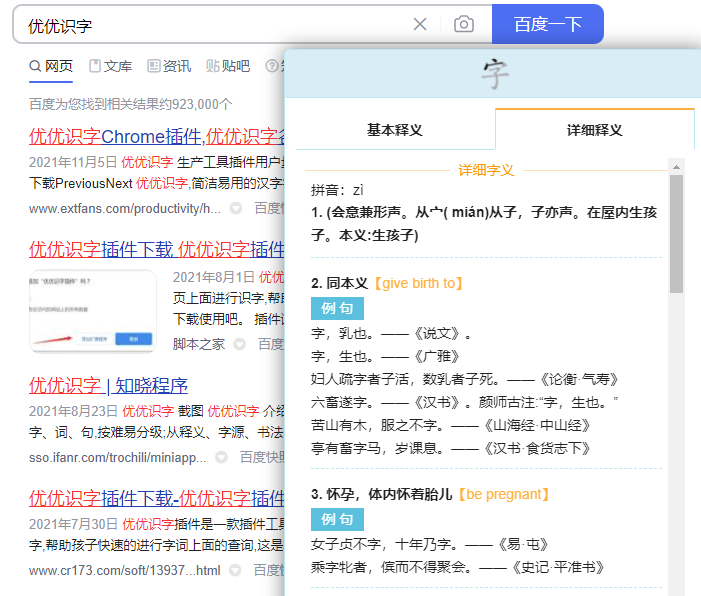Click the 脚本之家 source link
Screen dimensions: 701x596
pos(199,344)
